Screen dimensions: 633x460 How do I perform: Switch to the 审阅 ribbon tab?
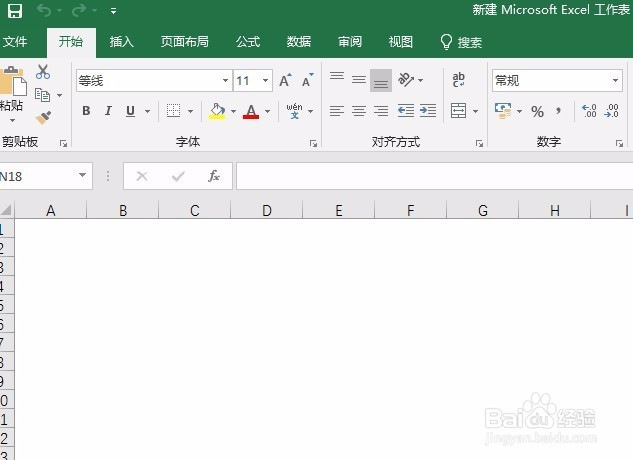(350, 42)
